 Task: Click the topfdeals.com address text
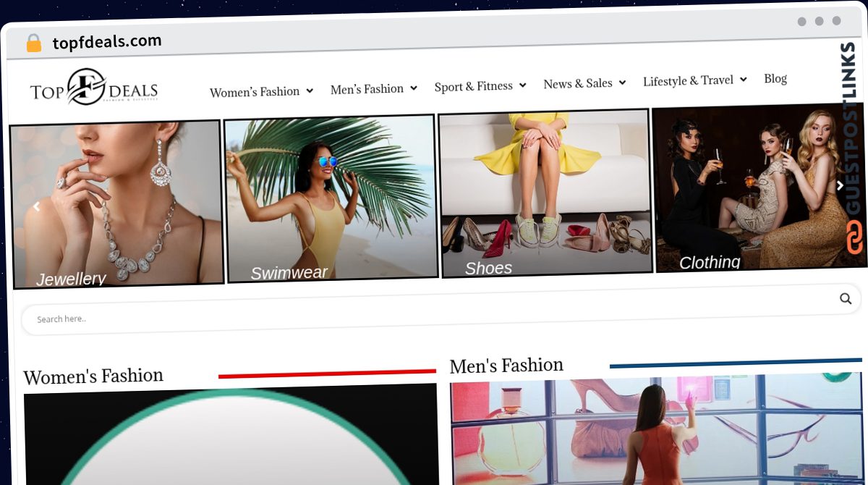107,42
